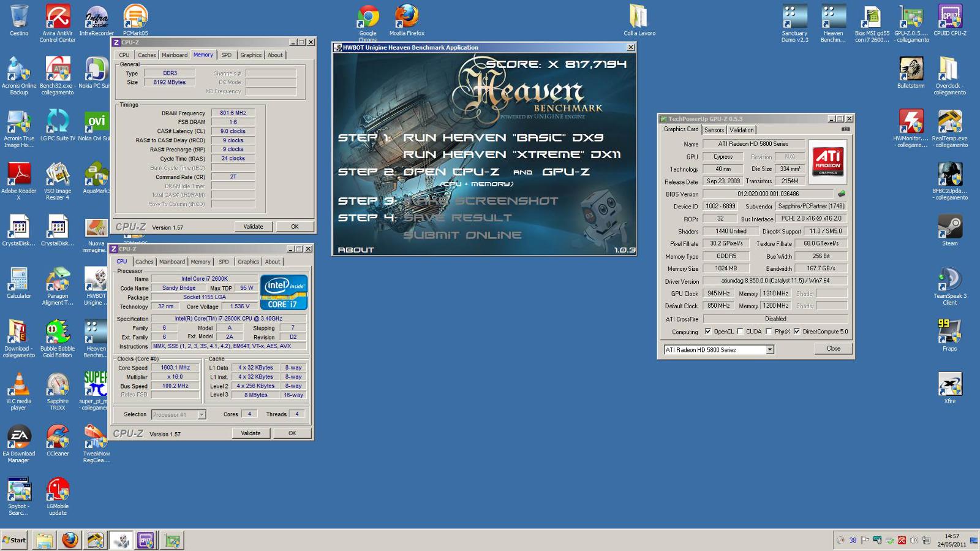
Task: Toggle the PhysX checkbox in GPU-Z
Action: click(769, 332)
